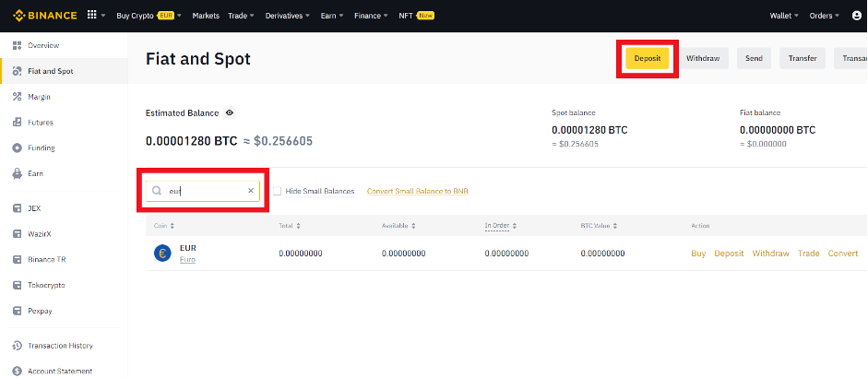The image size is (868, 378).
Task: Click Convert in EUR row
Action: click(843, 254)
